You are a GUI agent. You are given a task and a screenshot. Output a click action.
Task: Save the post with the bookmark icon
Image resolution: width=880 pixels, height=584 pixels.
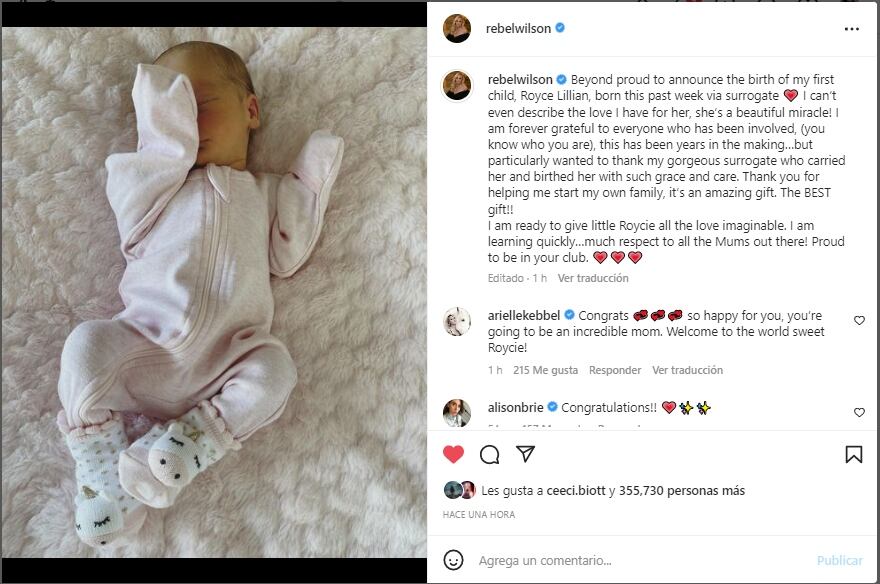[854, 454]
